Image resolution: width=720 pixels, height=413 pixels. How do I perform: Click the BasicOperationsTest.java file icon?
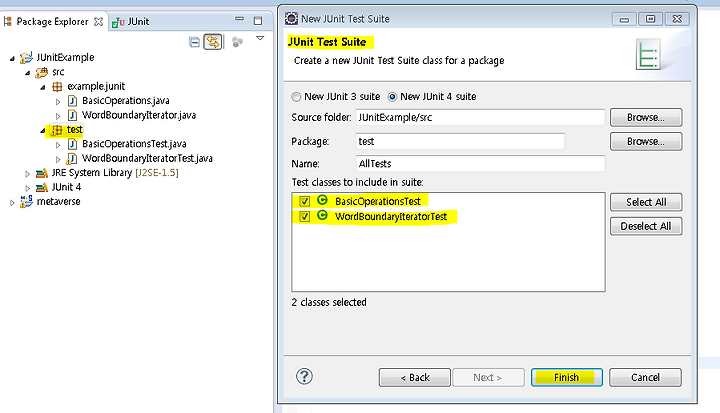tap(72, 144)
